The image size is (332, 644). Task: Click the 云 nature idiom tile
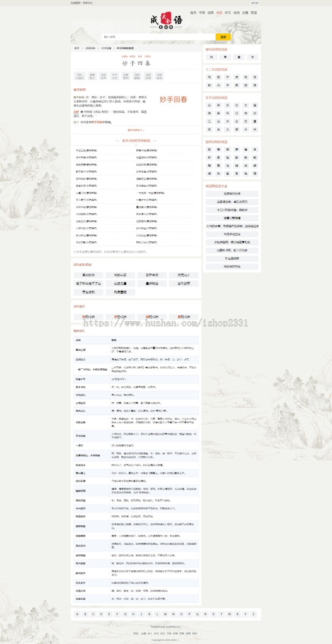[209, 105]
